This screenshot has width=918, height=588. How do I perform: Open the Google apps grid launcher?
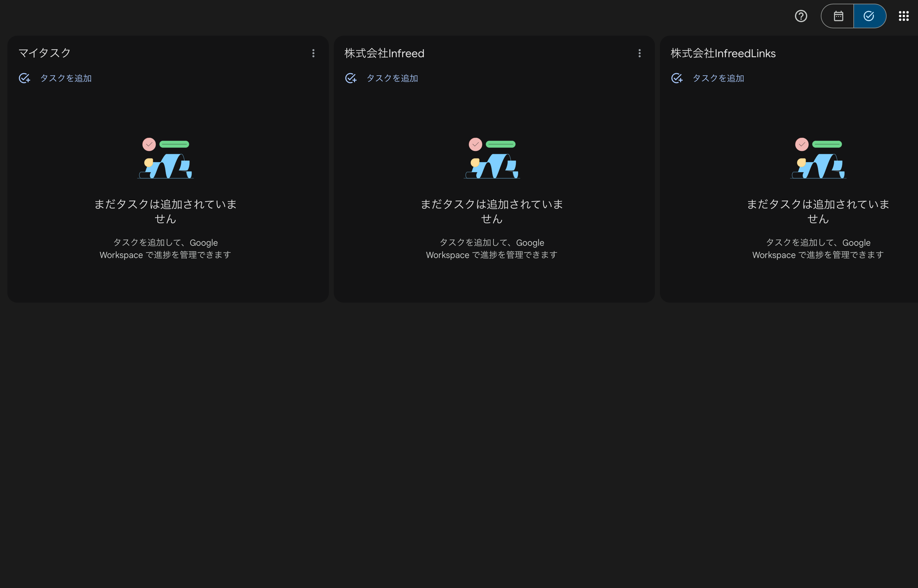(x=904, y=16)
